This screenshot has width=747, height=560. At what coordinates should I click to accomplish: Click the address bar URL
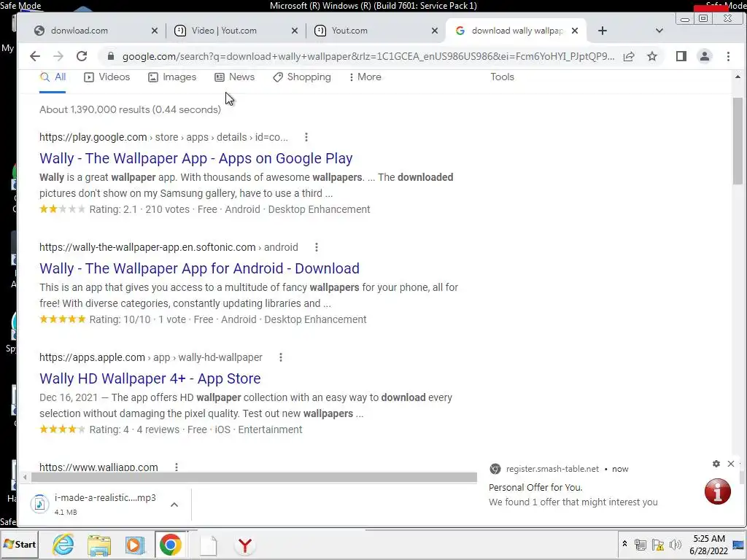368,56
